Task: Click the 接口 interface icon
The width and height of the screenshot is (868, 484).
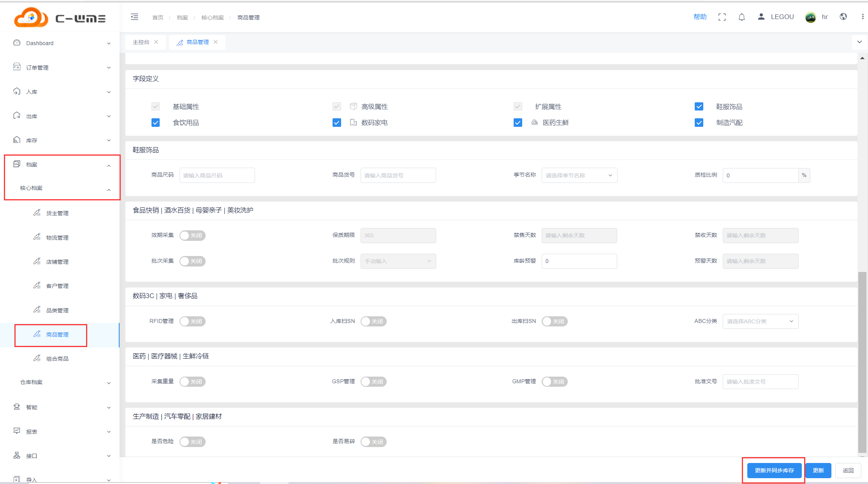Action: coord(17,456)
